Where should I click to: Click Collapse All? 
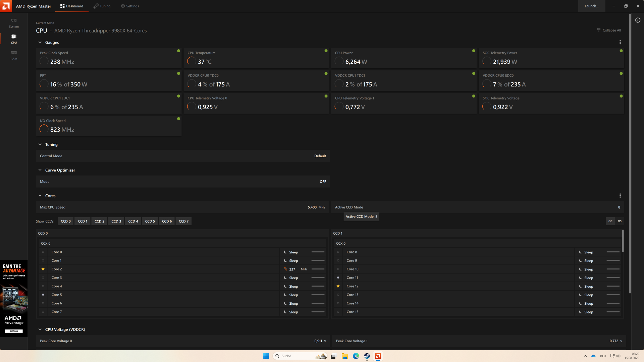[609, 30]
